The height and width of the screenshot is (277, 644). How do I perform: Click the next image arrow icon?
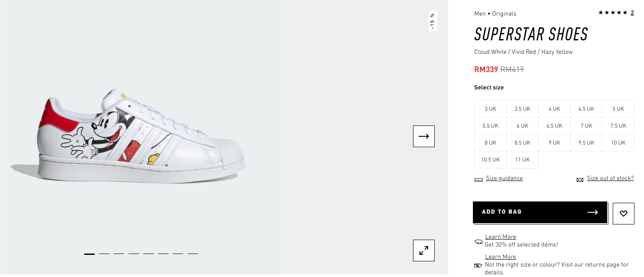click(x=423, y=136)
